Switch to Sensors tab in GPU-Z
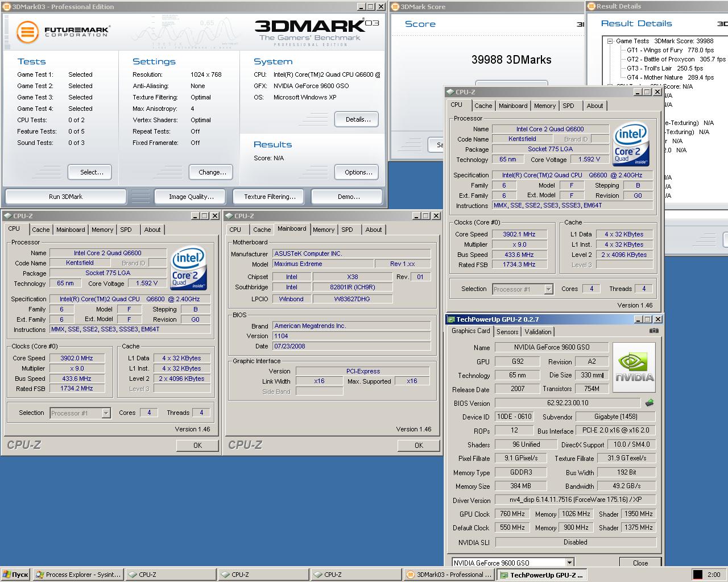 click(507, 332)
